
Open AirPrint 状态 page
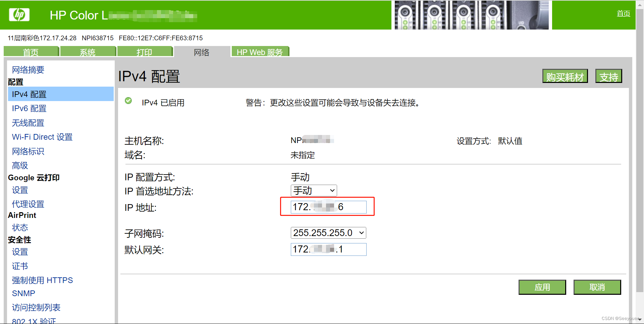click(x=20, y=228)
